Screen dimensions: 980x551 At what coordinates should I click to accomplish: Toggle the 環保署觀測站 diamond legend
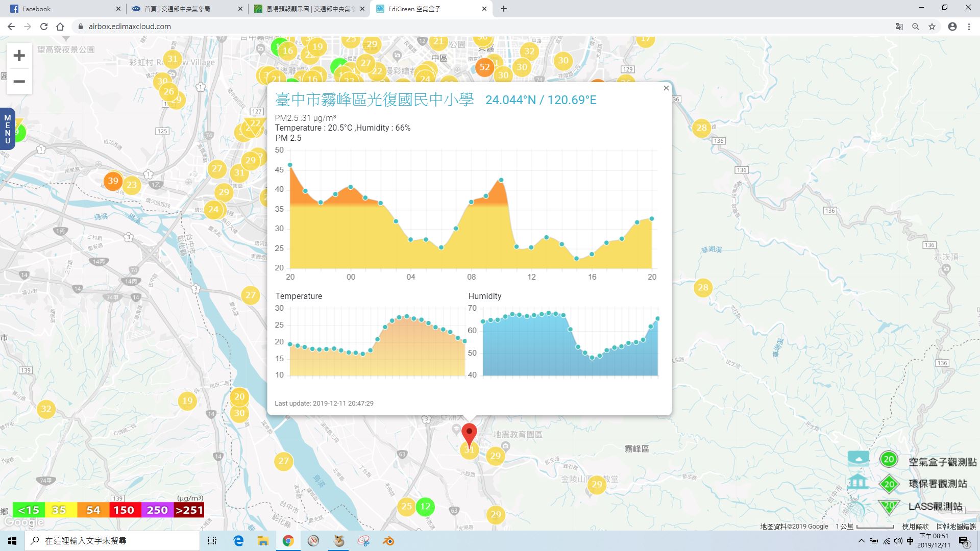click(x=889, y=484)
